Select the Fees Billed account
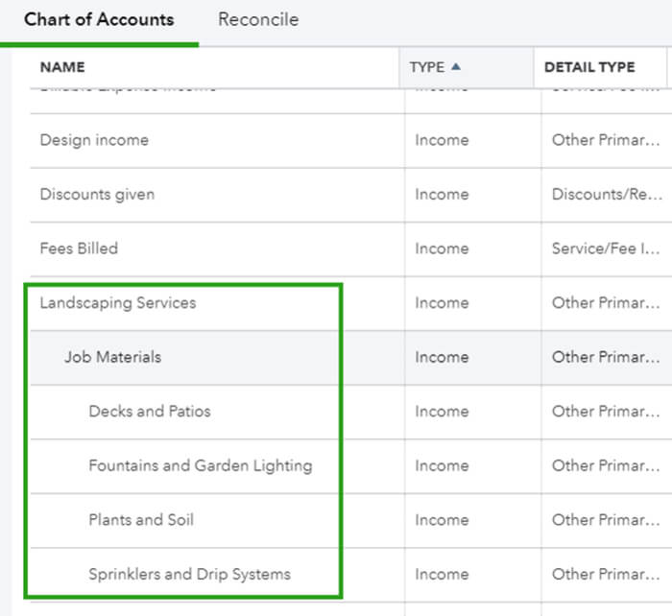672x616 pixels. click(79, 249)
